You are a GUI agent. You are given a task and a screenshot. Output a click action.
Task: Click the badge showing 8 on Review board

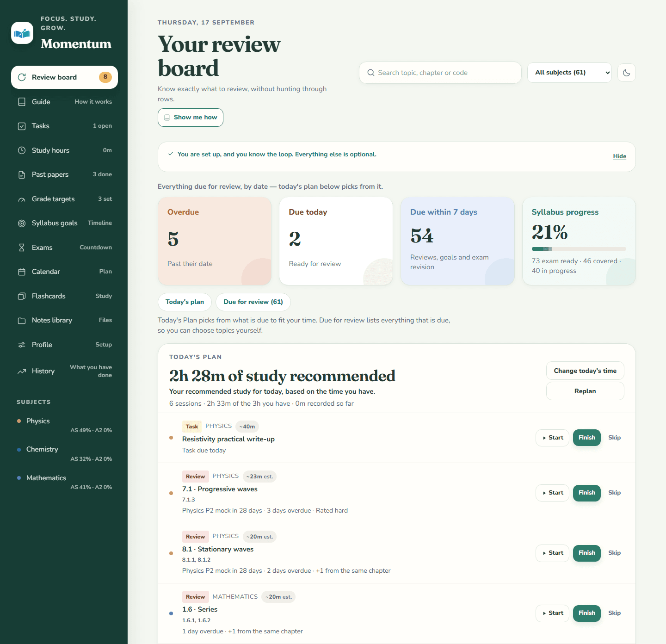point(105,77)
